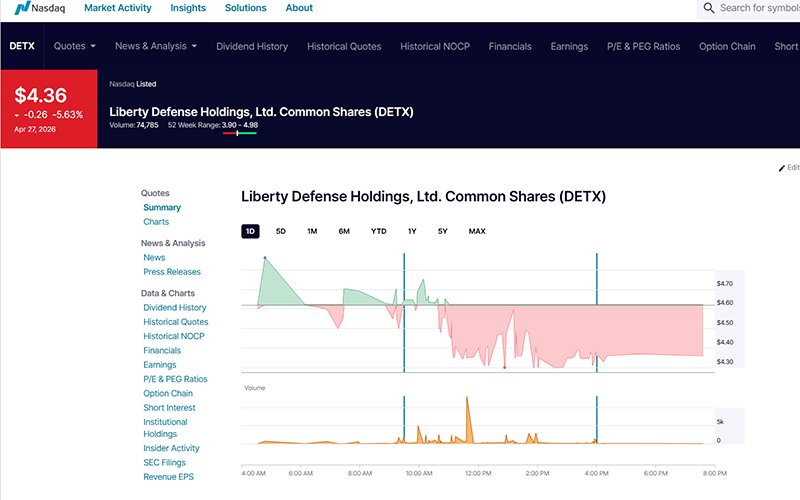Open the Insider Activity sidebar link
The height and width of the screenshot is (500, 800).
(171, 448)
